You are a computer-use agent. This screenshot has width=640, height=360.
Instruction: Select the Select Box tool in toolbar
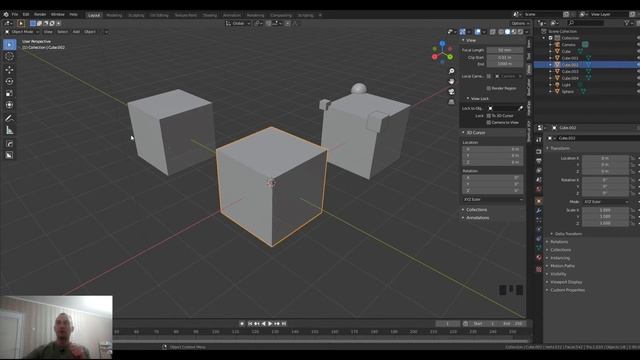coord(9,44)
